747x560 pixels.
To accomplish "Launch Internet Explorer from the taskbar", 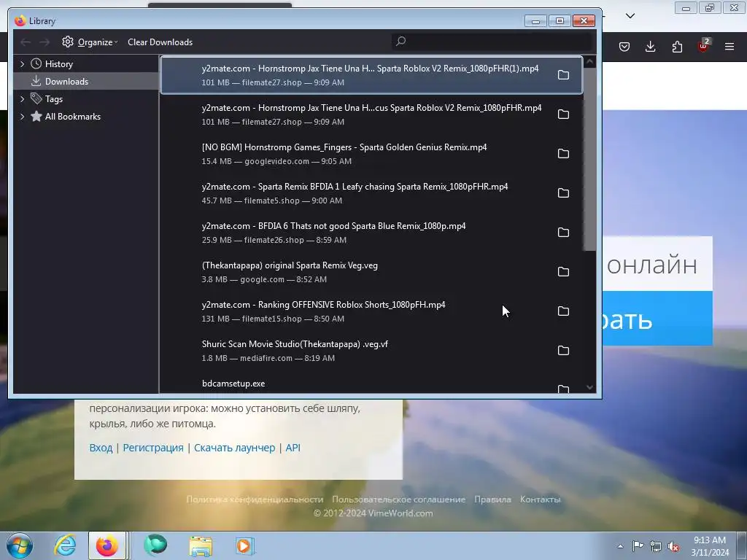I will [65, 545].
